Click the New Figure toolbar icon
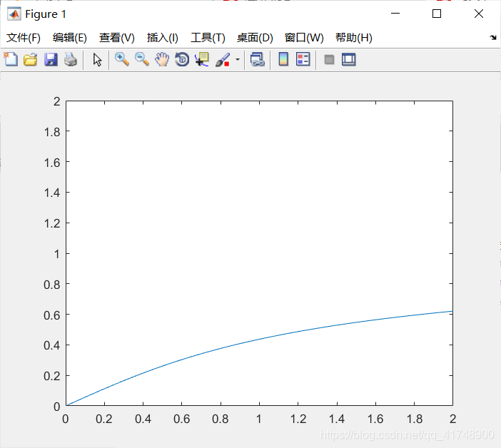 11,59
